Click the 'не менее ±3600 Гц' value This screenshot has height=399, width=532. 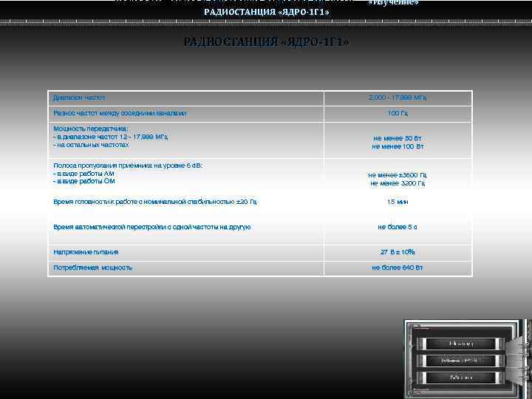point(398,175)
